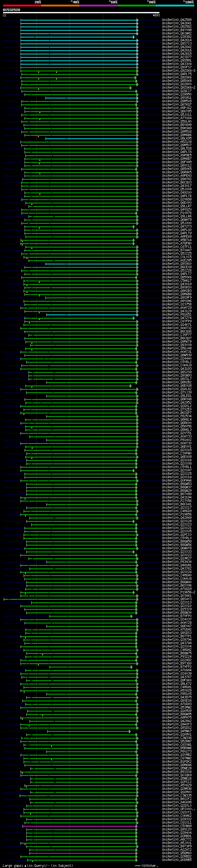Open hit UniRef100_O82582
The image size is (197, 868).
coord(177,26)
